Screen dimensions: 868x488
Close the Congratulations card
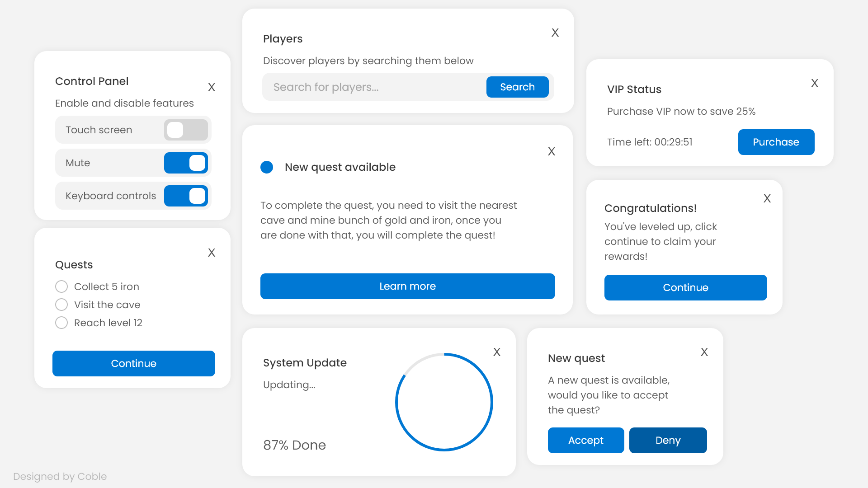click(x=767, y=198)
